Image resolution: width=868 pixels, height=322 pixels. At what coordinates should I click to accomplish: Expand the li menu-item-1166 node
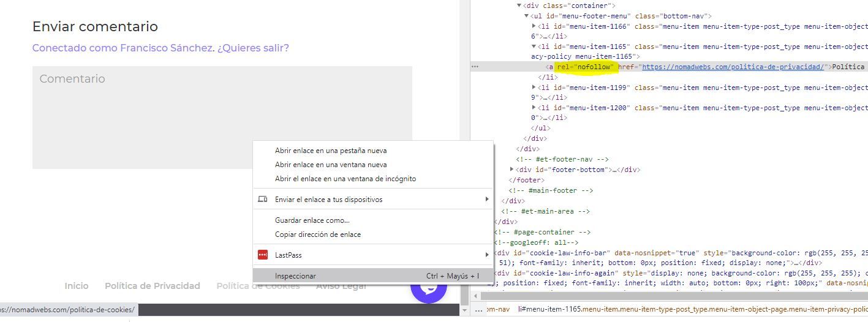pyautogui.click(x=534, y=26)
